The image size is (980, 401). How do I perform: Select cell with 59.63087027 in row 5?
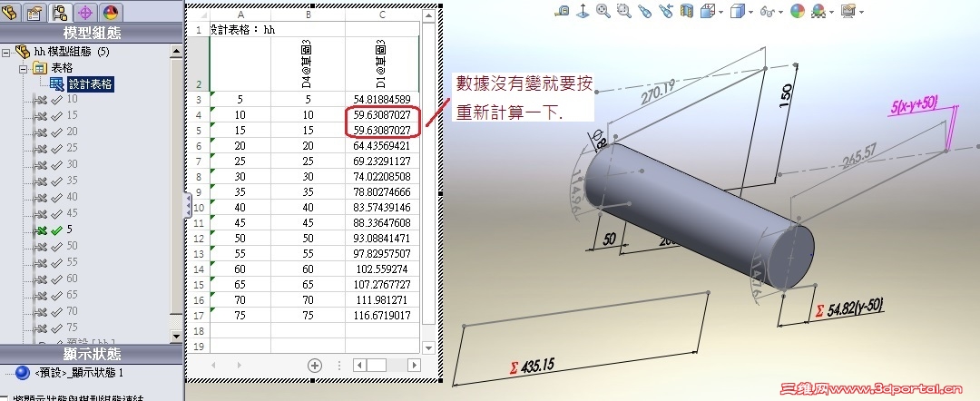pos(383,131)
